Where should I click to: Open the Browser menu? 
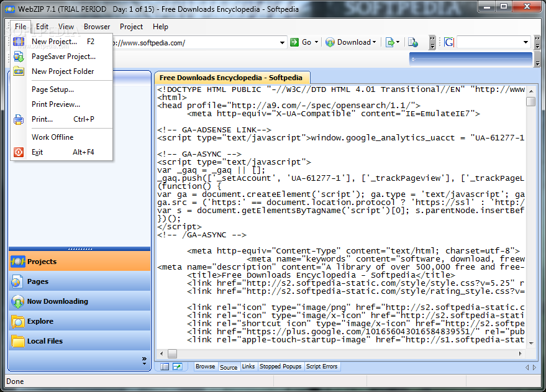[97, 27]
